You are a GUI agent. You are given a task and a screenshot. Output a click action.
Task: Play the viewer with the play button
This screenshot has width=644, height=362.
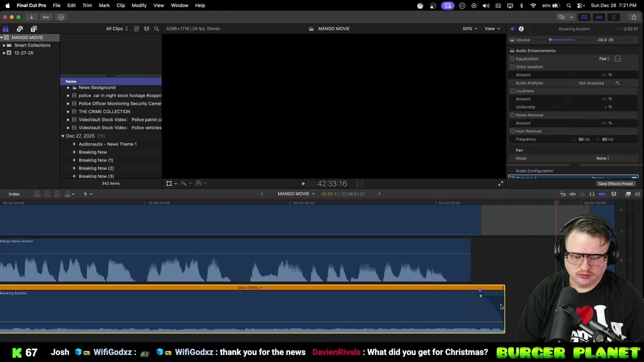[303, 184]
